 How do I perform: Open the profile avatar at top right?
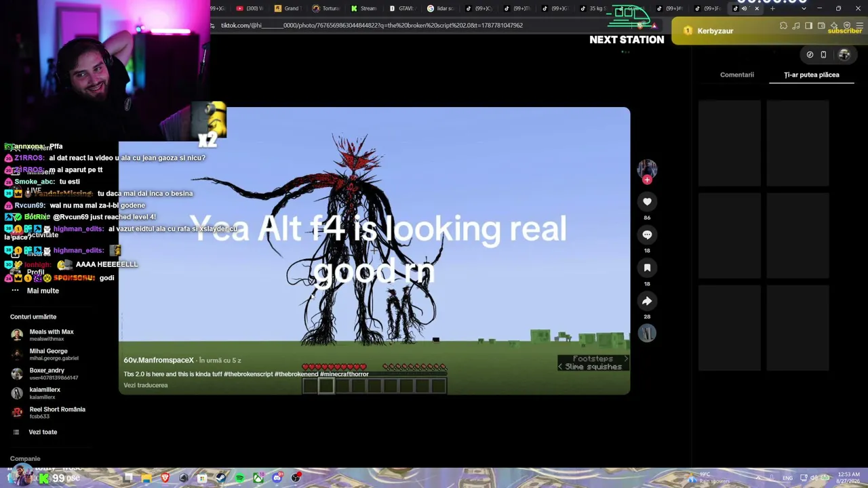(x=844, y=55)
